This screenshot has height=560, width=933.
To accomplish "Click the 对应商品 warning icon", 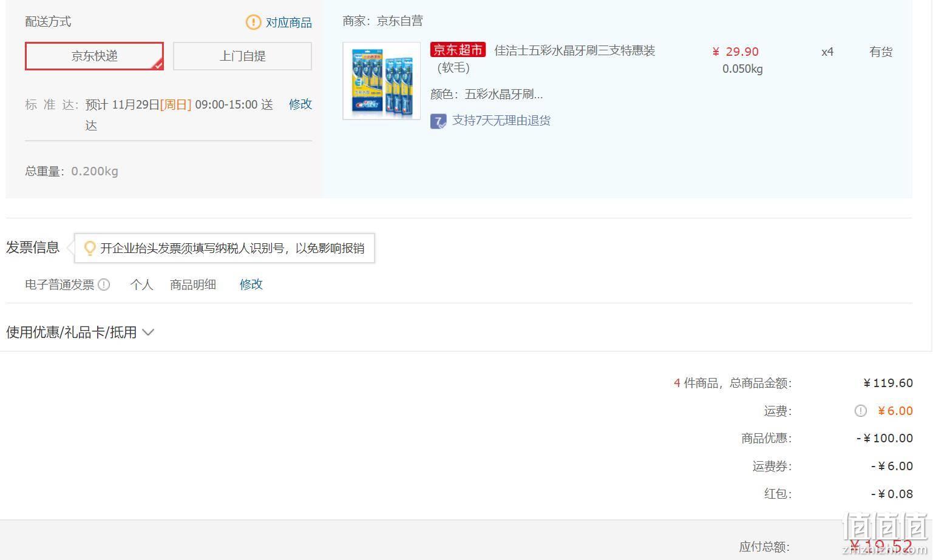I will [253, 22].
